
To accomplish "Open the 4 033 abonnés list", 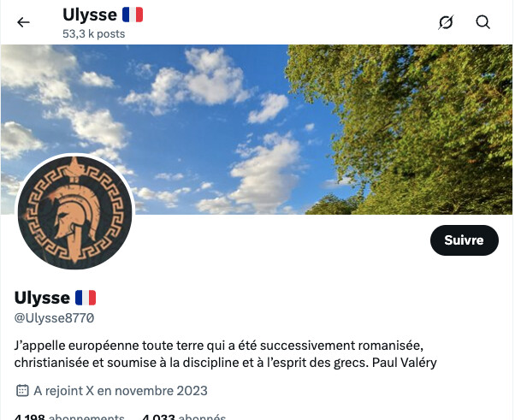I will click(184, 417).
